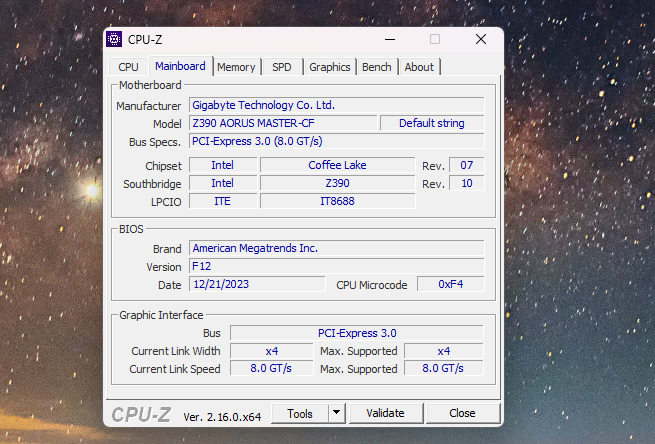Select the Manufacturer field Gigabyte Technology Co. Ltd.
The image size is (655, 444).
pyautogui.click(x=337, y=105)
